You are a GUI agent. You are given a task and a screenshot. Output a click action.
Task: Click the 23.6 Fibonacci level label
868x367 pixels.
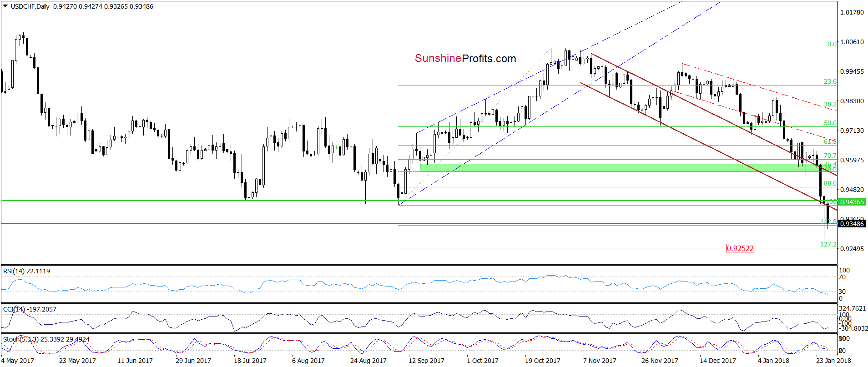click(x=830, y=81)
